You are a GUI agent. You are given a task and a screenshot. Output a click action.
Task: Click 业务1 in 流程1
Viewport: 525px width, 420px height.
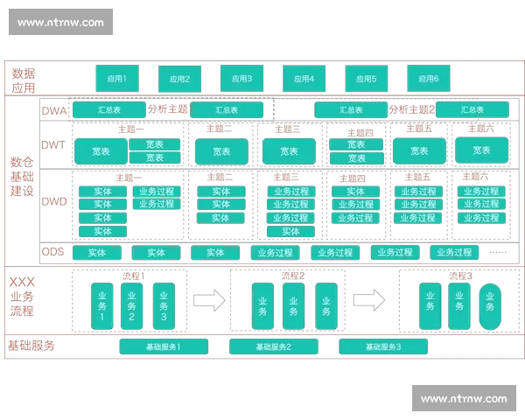tap(102, 305)
